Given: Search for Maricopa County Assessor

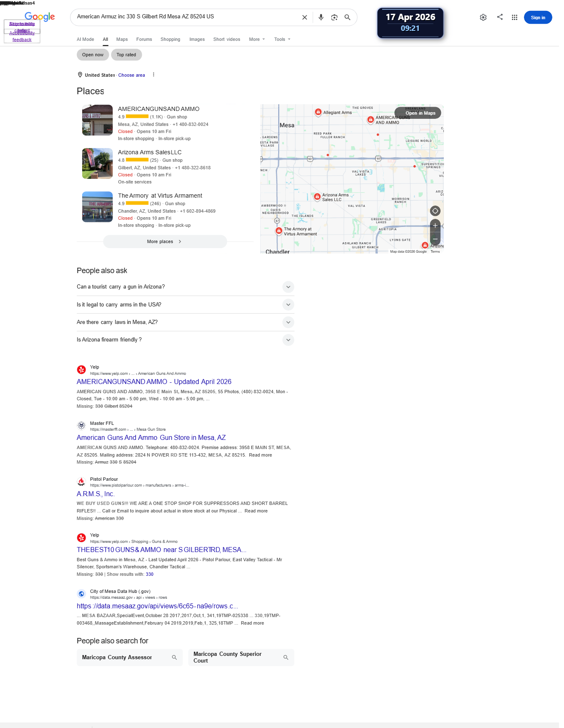Looking at the screenshot, I should (x=130, y=658).
